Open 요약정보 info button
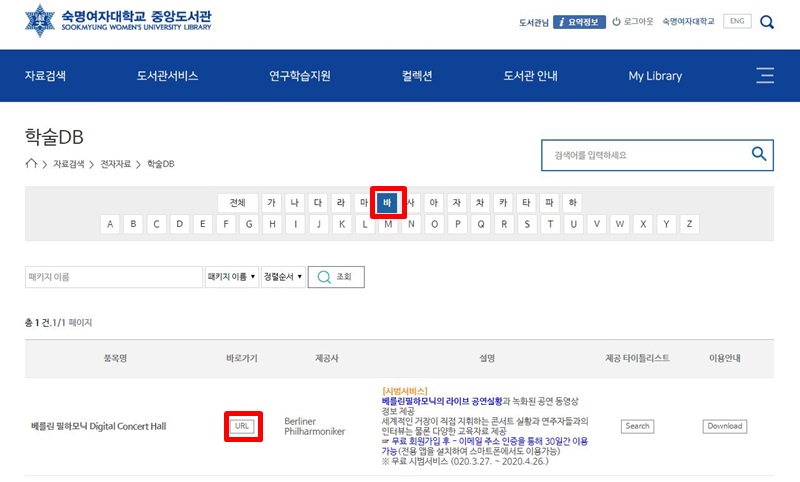 click(x=579, y=22)
